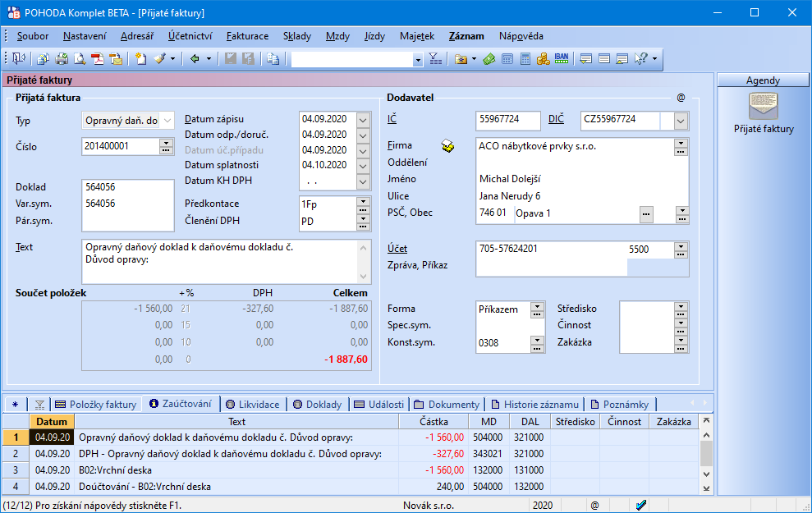
Task: Click the Var.sym. field with 564056
Action: [128, 204]
